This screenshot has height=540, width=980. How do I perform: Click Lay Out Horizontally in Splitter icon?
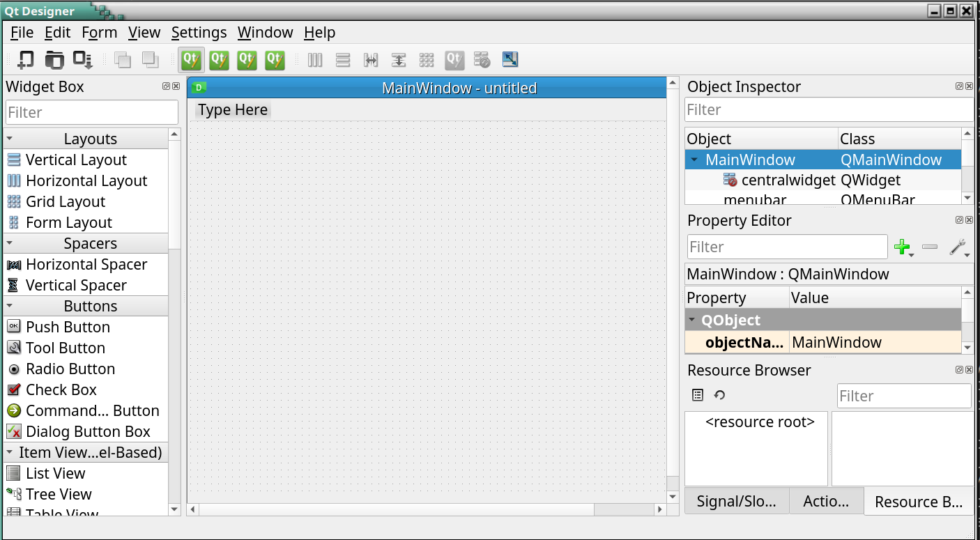tap(371, 60)
